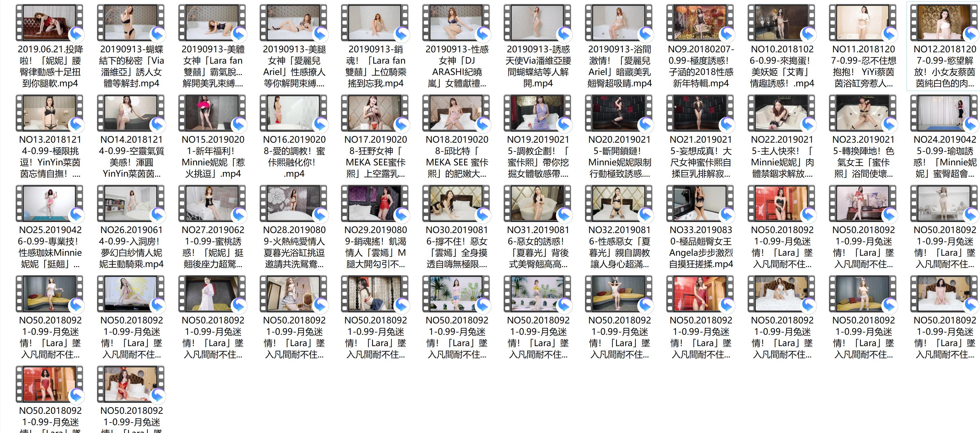Click the NO27.20190621 video thumbnail
The image size is (980, 433).
coord(212,203)
